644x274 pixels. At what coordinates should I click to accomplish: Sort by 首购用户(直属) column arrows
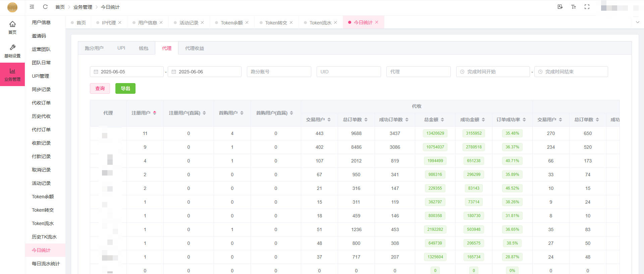291,113
